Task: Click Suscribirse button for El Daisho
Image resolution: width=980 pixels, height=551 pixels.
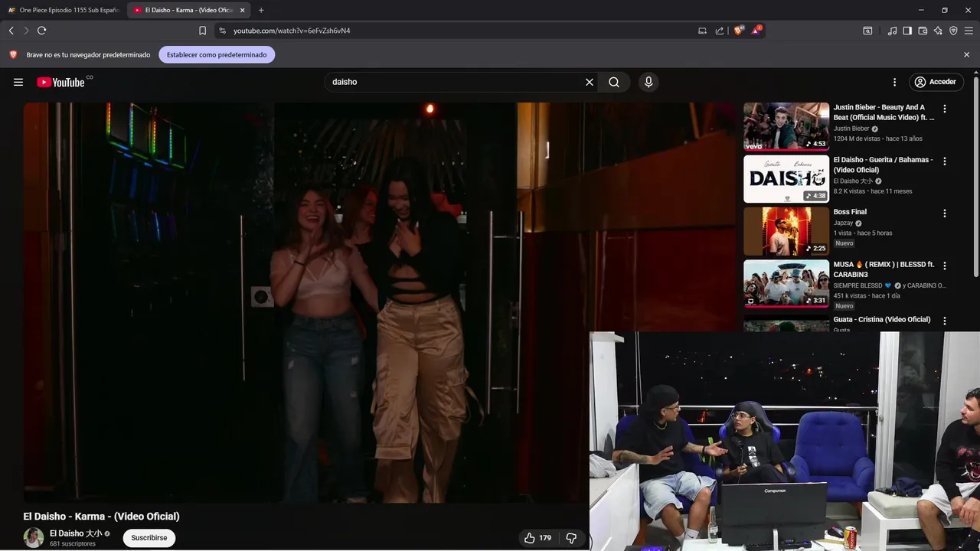Action: [x=149, y=538]
